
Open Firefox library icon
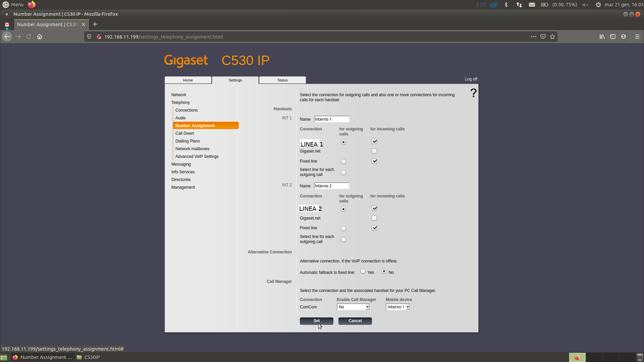(x=602, y=37)
